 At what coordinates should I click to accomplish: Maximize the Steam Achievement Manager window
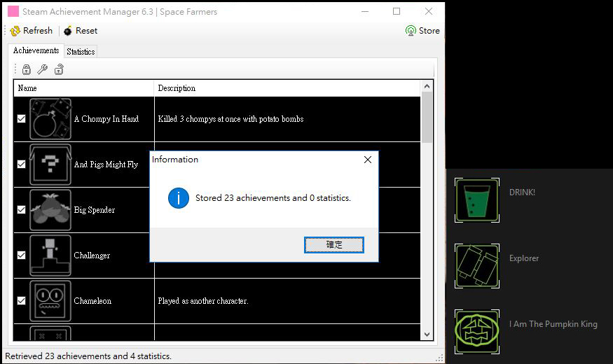pos(397,11)
